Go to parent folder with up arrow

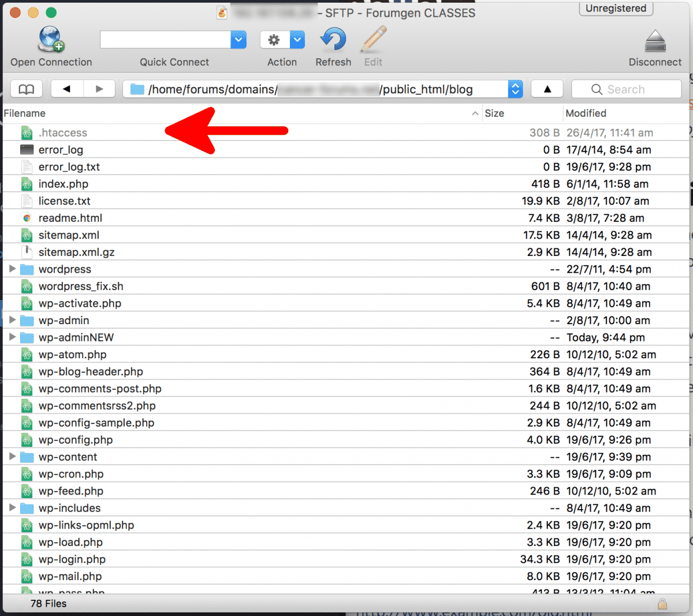pyautogui.click(x=547, y=89)
